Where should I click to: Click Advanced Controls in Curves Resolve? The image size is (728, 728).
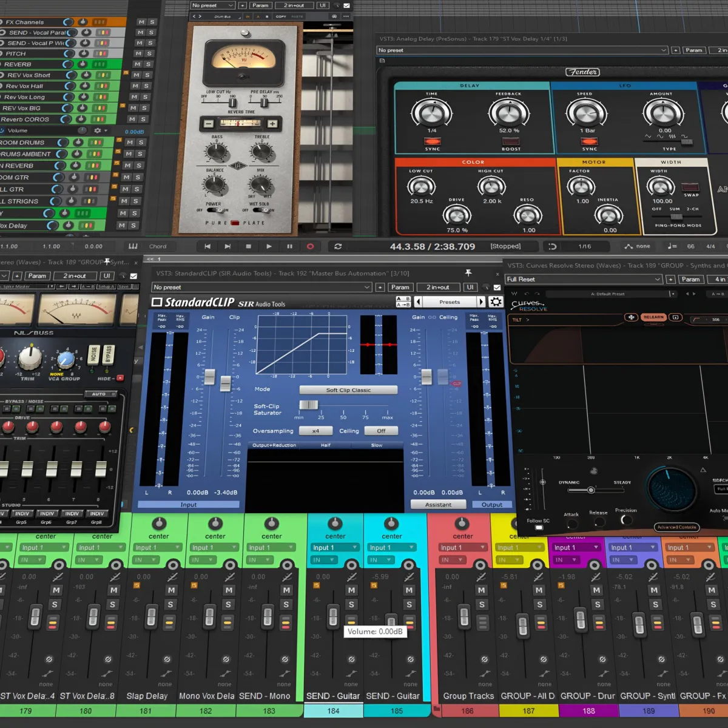tap(676, 527)
